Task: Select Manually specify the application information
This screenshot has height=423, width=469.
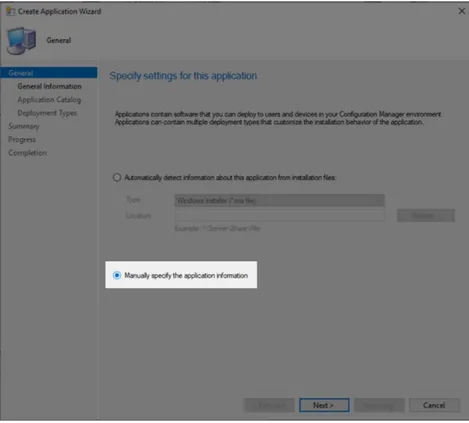Action: point(117,275)
